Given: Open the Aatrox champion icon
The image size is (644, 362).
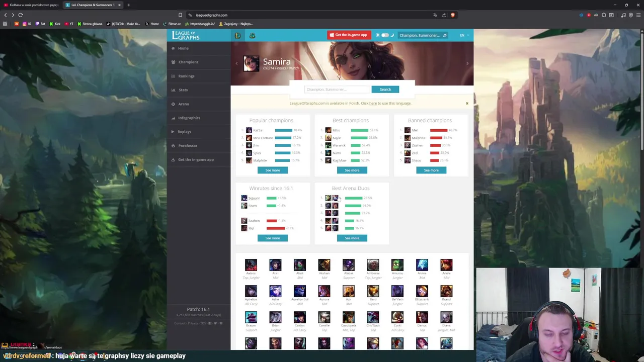Looking at the screenshot, I should point(251,265).
